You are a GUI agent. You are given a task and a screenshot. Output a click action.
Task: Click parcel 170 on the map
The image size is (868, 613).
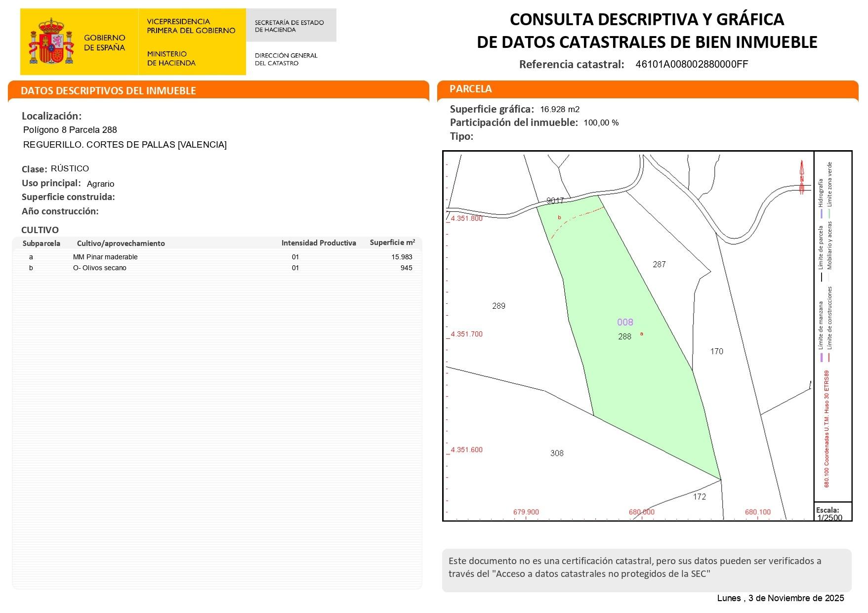(x=716, y=352)
